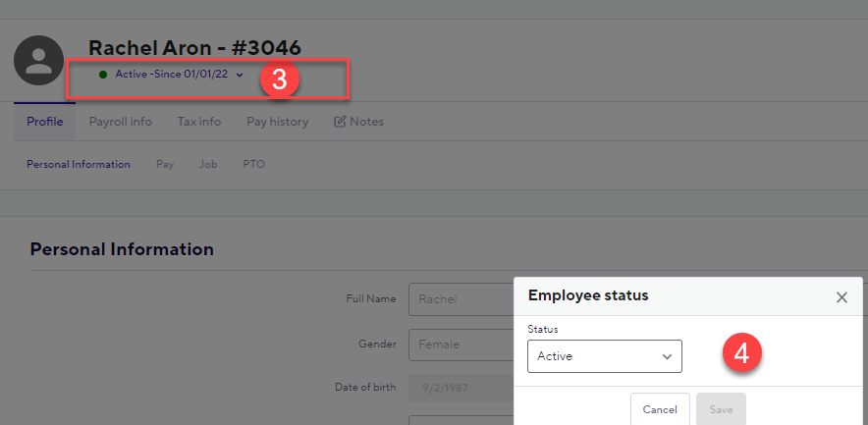Click the Status dropdown arrow
This screenshot has height=425, width=868.
667,357
